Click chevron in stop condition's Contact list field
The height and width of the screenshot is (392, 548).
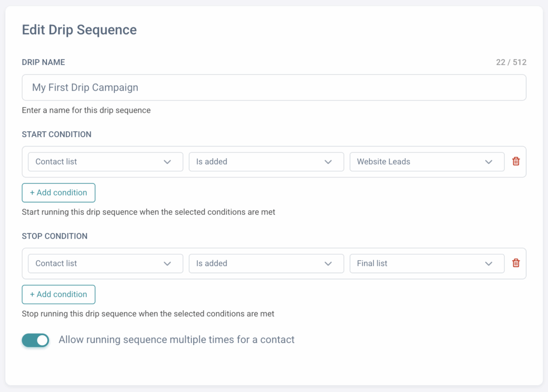click(x=167, y=264)
